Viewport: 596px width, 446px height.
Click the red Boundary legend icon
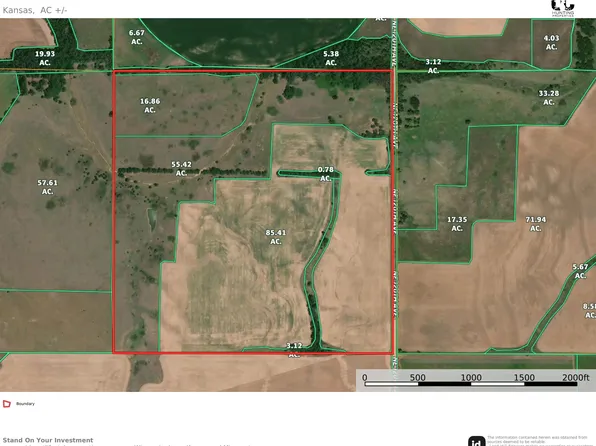click(x=7, y=403)
